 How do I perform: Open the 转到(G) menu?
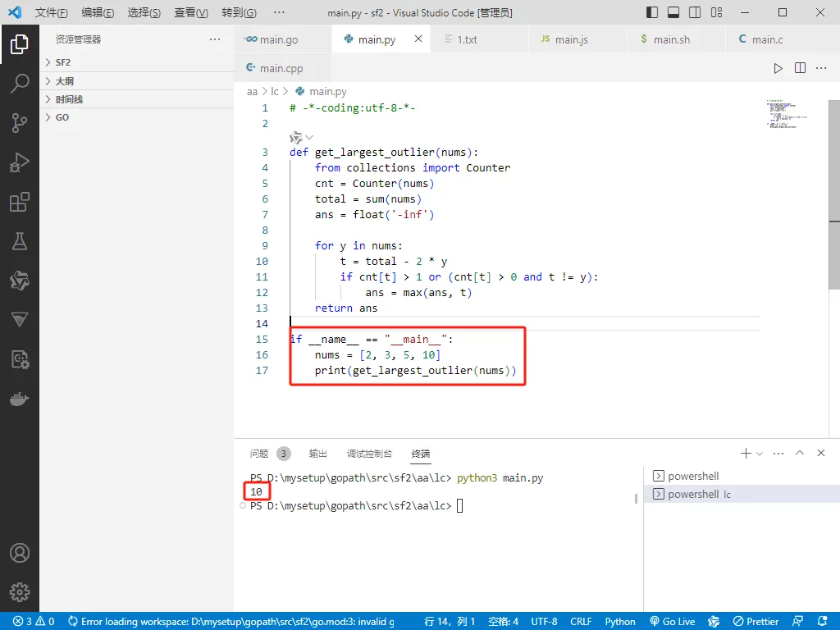[239, 12]
